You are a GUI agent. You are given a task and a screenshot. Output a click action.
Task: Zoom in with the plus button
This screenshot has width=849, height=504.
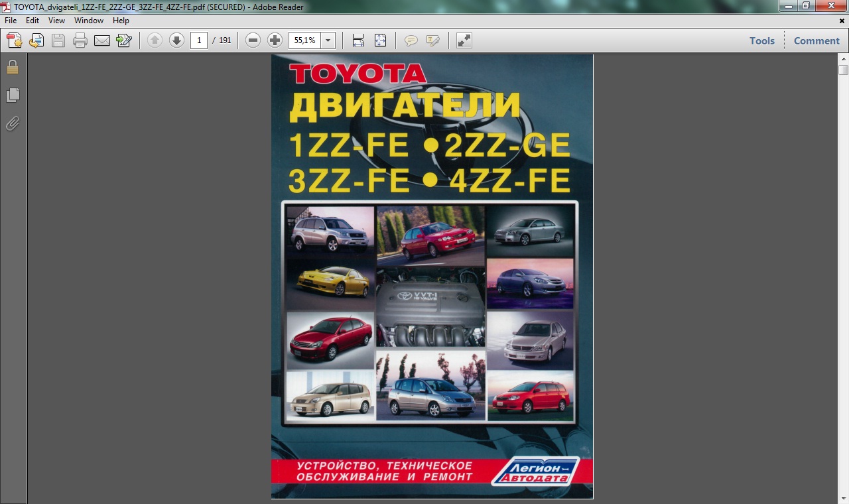tap(275, 40)
